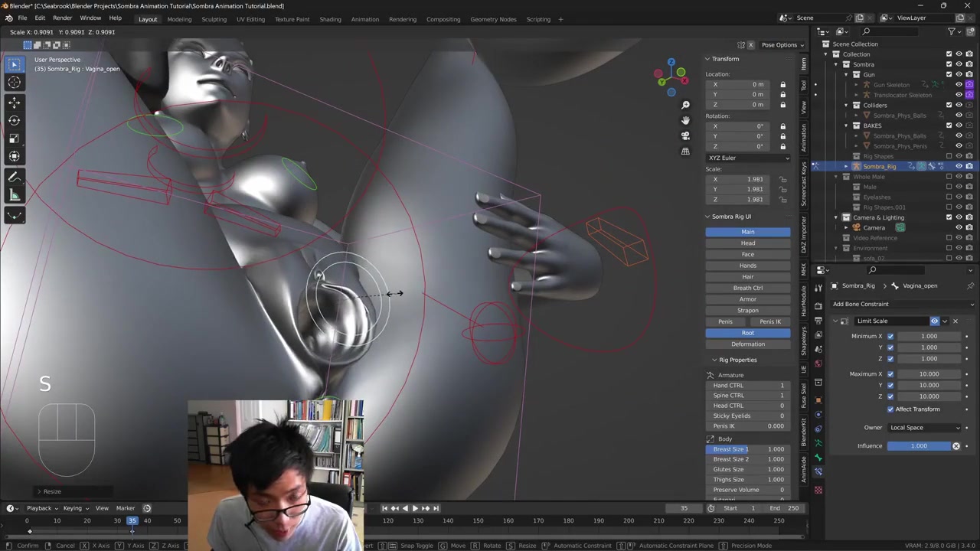Image resolution: width=980 pixels, height=551 pixels.
Task: Open the XYZ Euler rotation mode dropdown
Action: [x=747, y=158]
